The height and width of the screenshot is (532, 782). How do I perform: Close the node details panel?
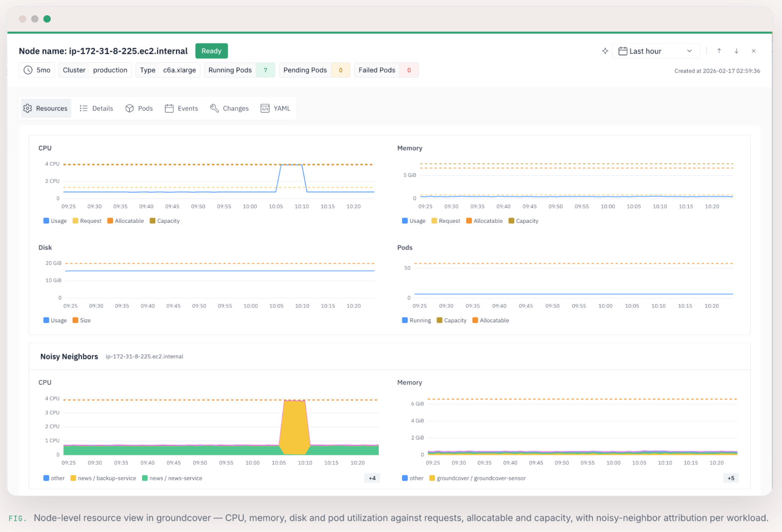753,51
